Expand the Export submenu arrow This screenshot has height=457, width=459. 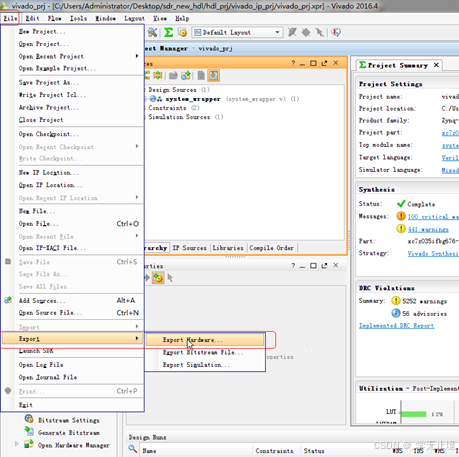click(137, 338)
